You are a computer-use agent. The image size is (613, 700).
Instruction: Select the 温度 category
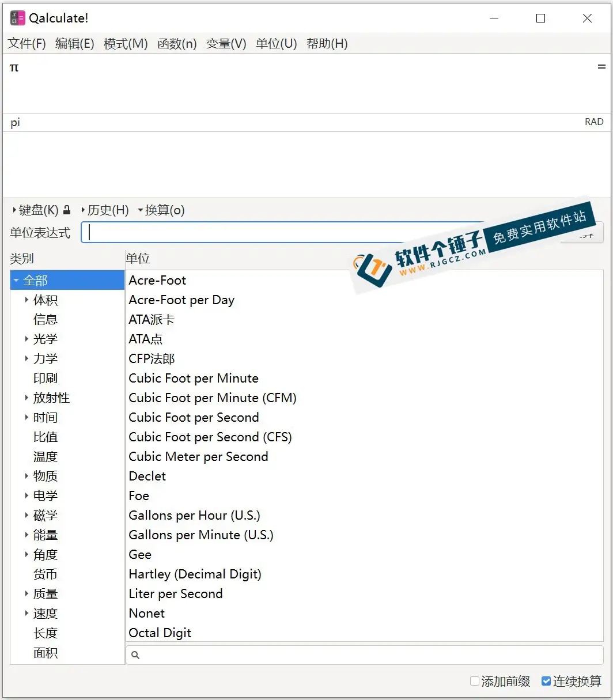pos(46,456)
